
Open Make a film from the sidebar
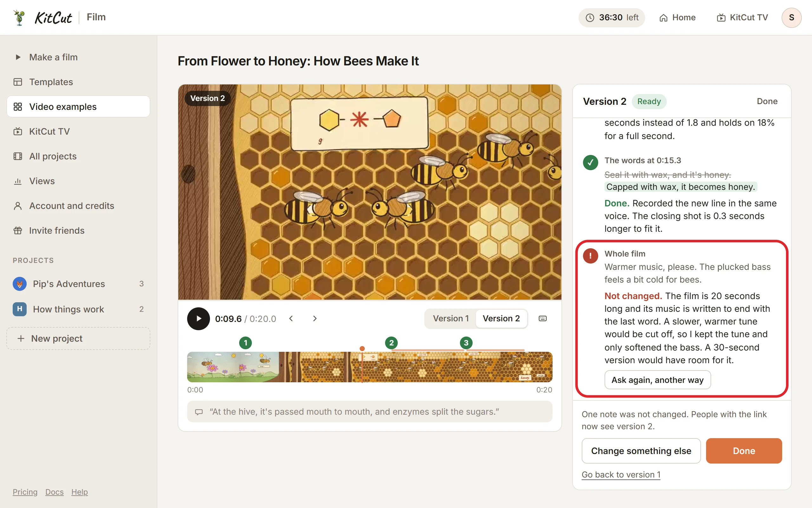[78, 57]
